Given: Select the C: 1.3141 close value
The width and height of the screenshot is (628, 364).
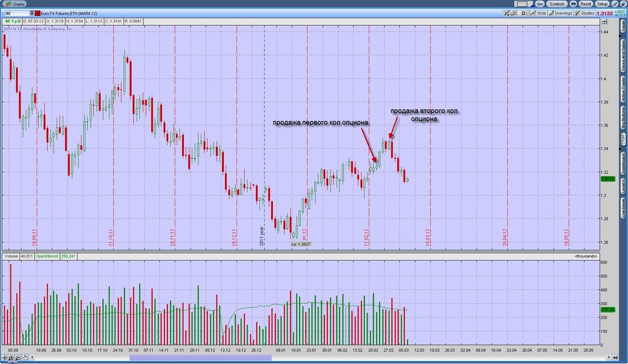Looking at the screenshot, I should click(x=113, y=21).
